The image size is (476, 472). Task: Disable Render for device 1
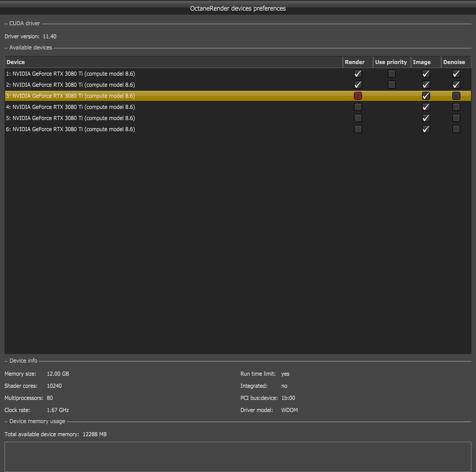point(358,74)
